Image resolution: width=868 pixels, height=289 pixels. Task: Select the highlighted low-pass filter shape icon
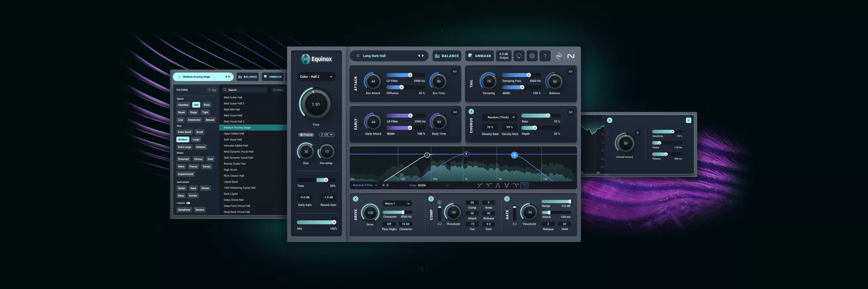pos(524,185)
